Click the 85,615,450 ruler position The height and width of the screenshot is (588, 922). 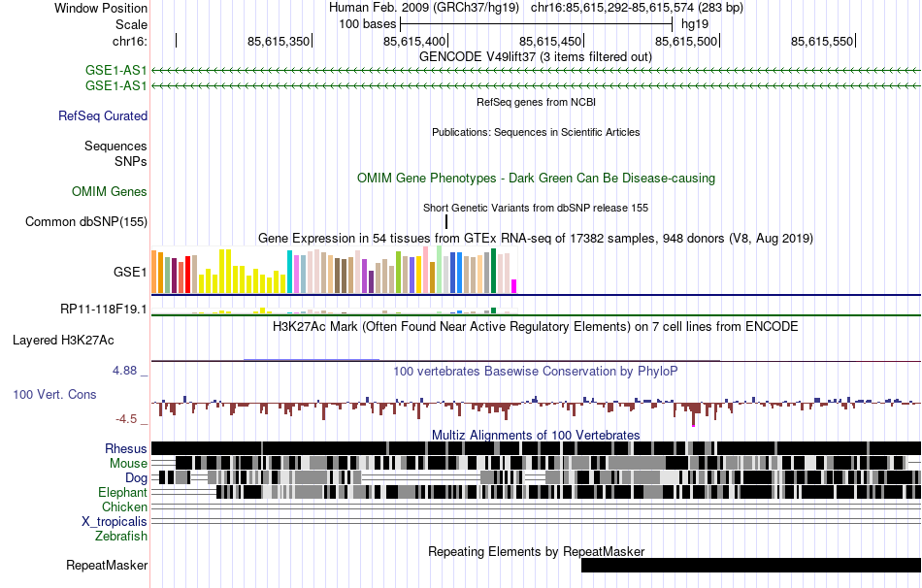[550, 41]
